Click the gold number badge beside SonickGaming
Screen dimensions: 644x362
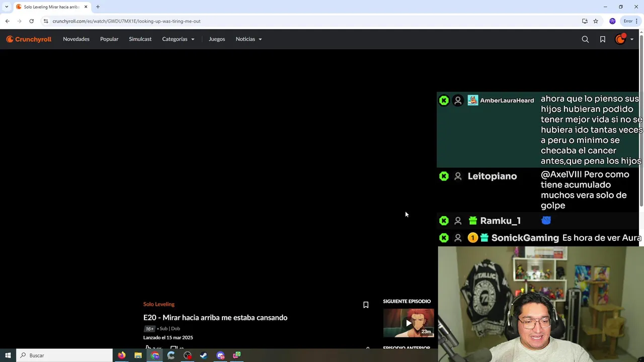472,238
